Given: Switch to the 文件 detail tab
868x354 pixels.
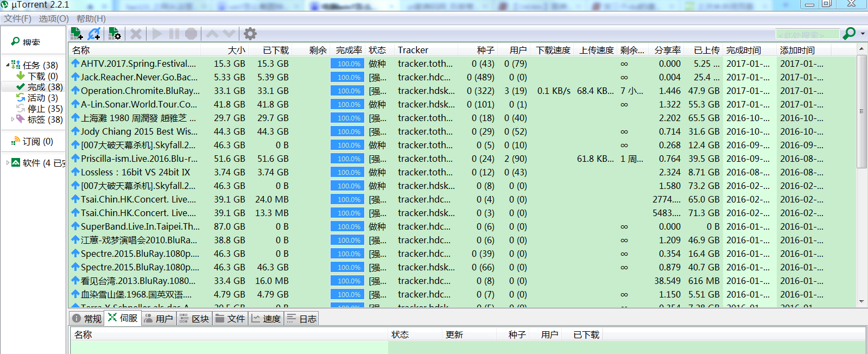Looking at the screenshot, I should (230, 319).
